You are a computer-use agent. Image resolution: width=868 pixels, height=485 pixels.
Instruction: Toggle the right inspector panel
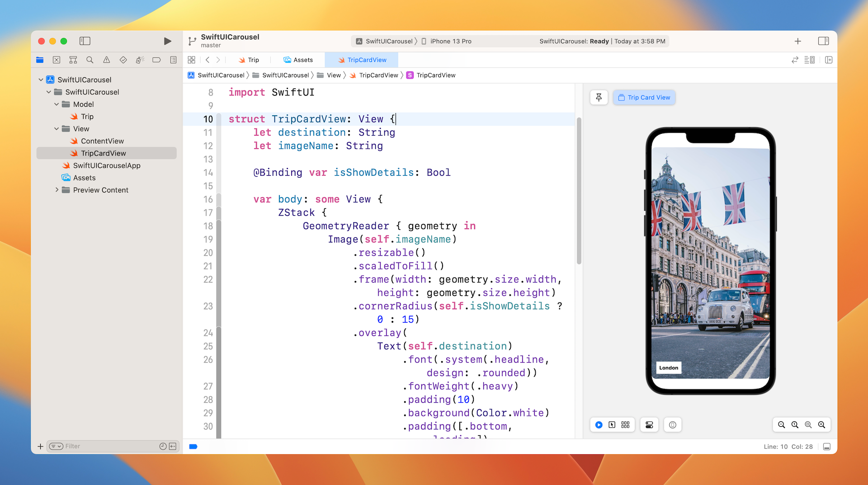click(x=823, y=41)
